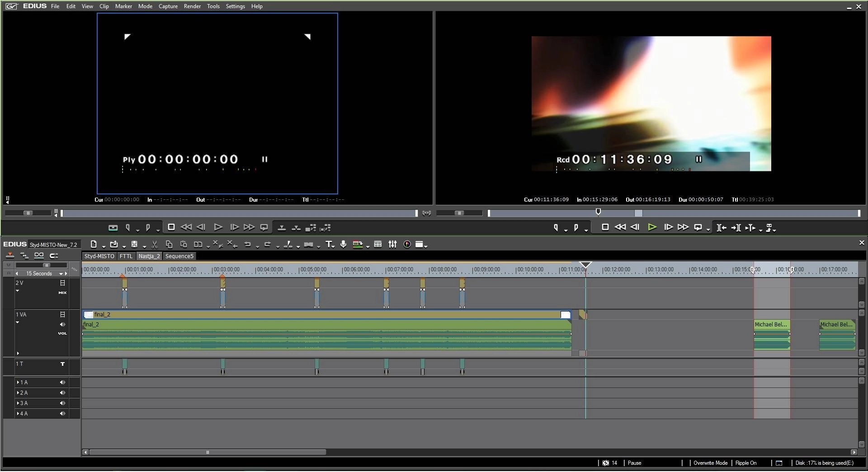Click the Set Default Transition icon
This screenshot has height=472, width=868.
click(x=308, y=244)
